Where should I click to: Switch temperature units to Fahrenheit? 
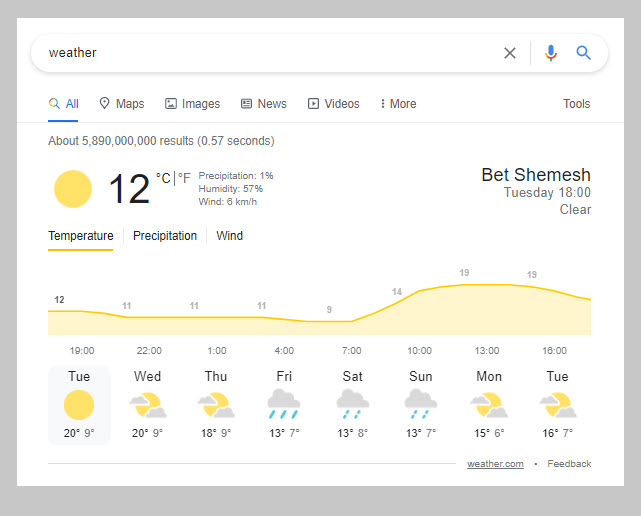pyautogui.click(x=185, y=178)
